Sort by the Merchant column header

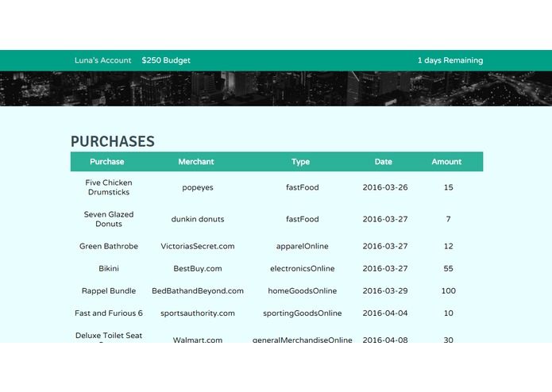tap(195, 162)
